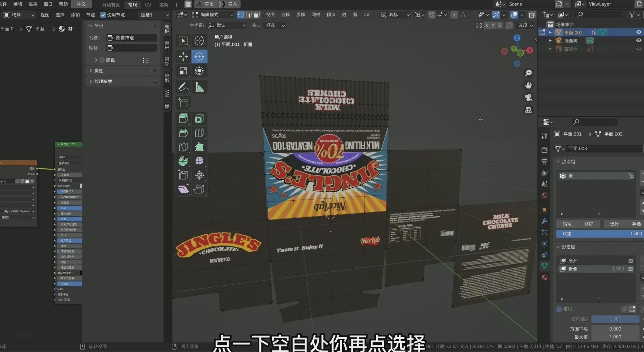Click the Loop Cut tool
Screen dimensions: 644x352
[199, 133]
